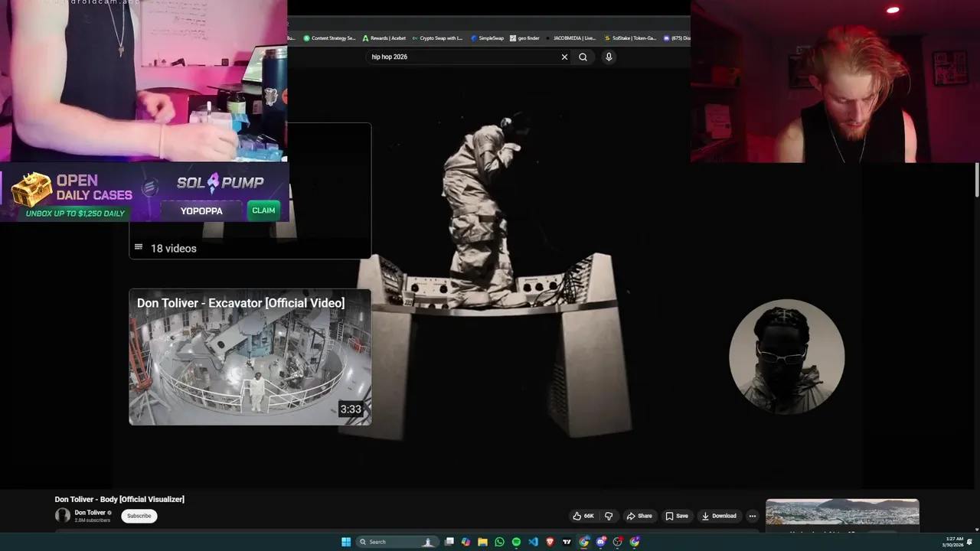
Task: Open WhatsApp from the taskbar
Action: pos(499,542)
